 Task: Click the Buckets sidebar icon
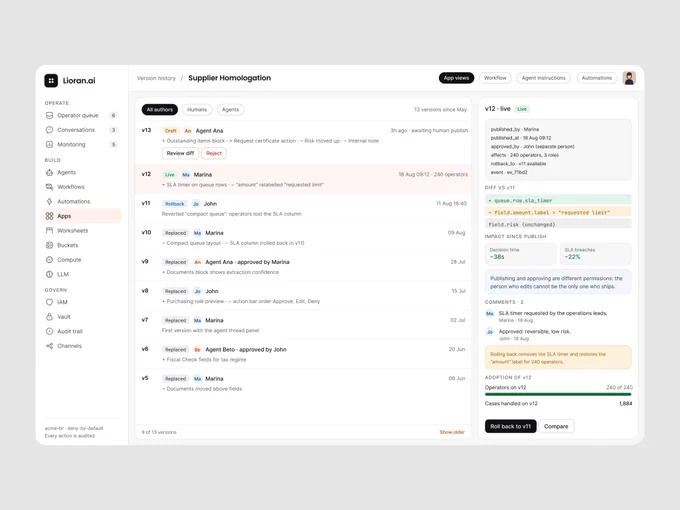coord(49,245)
